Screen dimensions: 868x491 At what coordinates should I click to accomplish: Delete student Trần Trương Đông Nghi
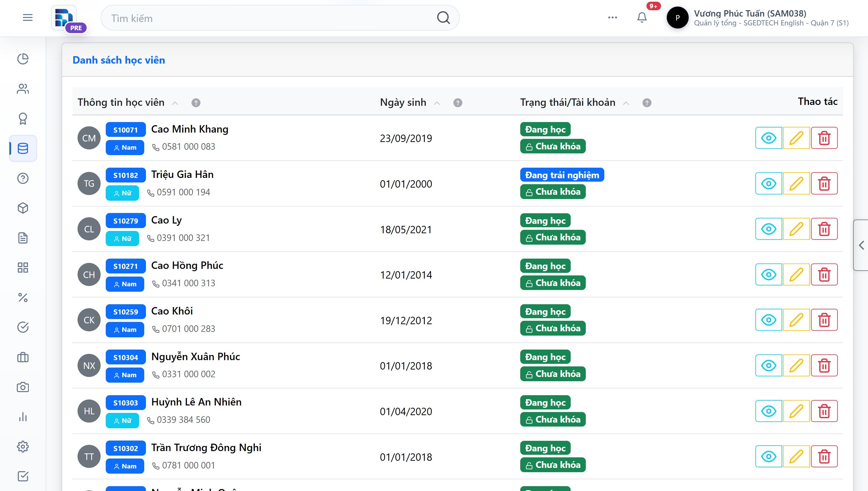(x=824, y=456)
